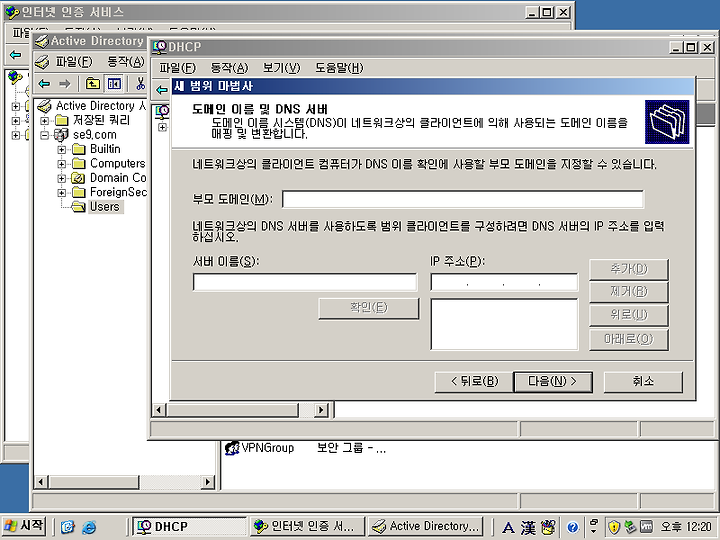The image size is (720, 540).
Task: Click the up-one-level folder toolbar icon
Action: (x=93, y=84)
